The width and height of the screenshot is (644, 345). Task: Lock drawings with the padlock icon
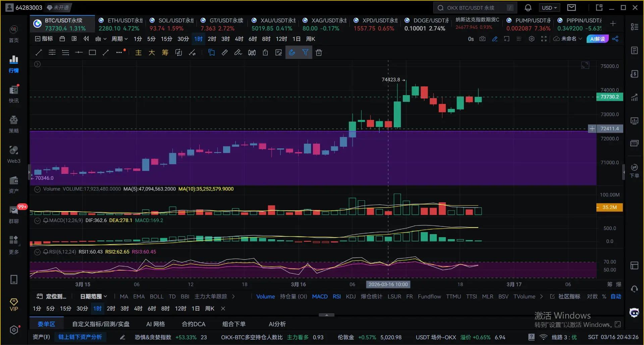(x=265, y=53)
